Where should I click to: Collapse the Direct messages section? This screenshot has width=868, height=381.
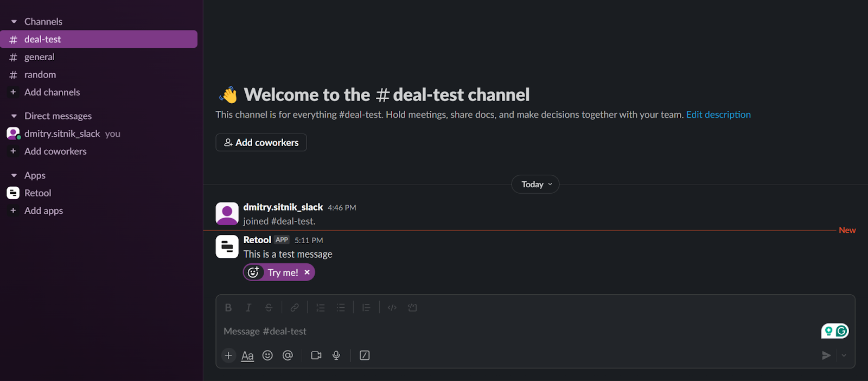tap(14, 116)
